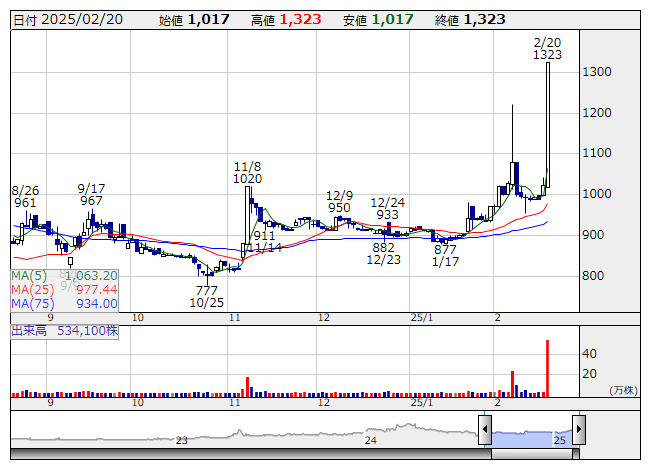The height and width of the screenshot is (470, 653).
Task: Click the 11/8 1020 peak annotation
Action: [x=247, y=172]
